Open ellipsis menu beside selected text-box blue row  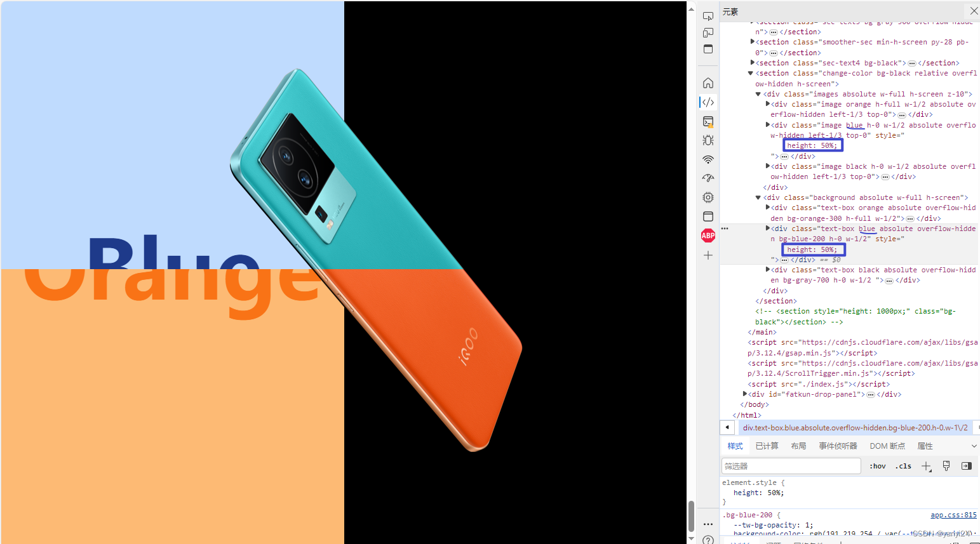point(725,229)
